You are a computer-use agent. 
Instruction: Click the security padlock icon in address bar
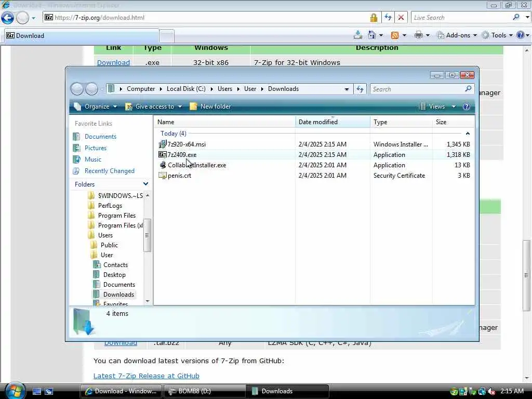click(x=374, y=18)
